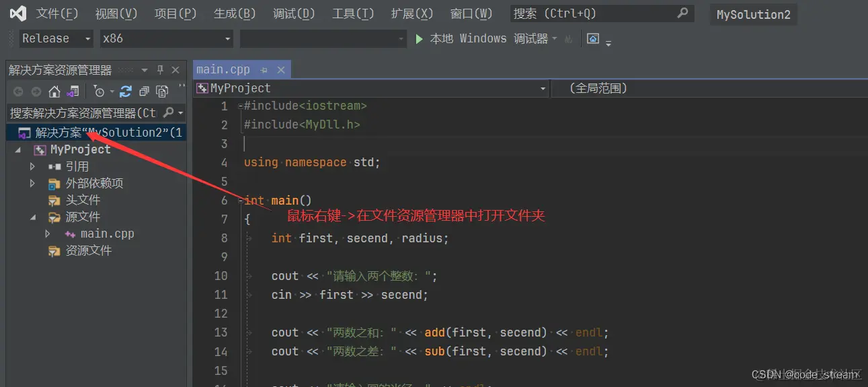Open the 生成(B) menu

[x=235, y=13]
